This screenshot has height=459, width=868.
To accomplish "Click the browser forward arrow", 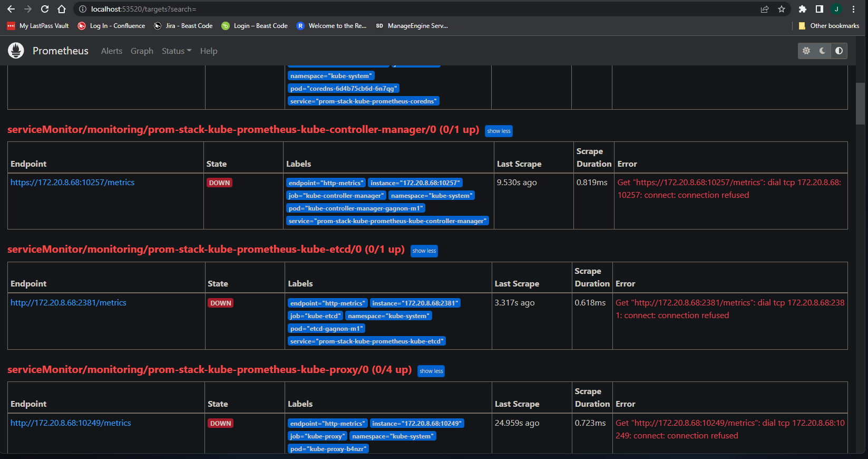I will [x=28, y=9].
